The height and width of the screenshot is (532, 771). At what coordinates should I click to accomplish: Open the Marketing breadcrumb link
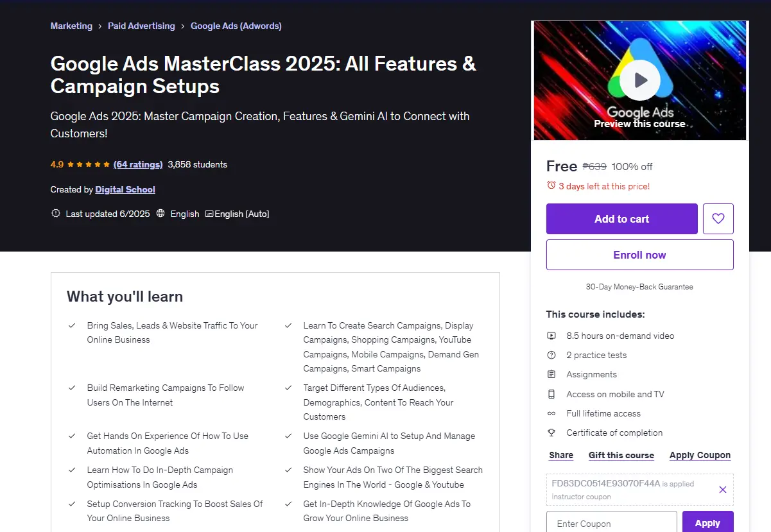71,26
